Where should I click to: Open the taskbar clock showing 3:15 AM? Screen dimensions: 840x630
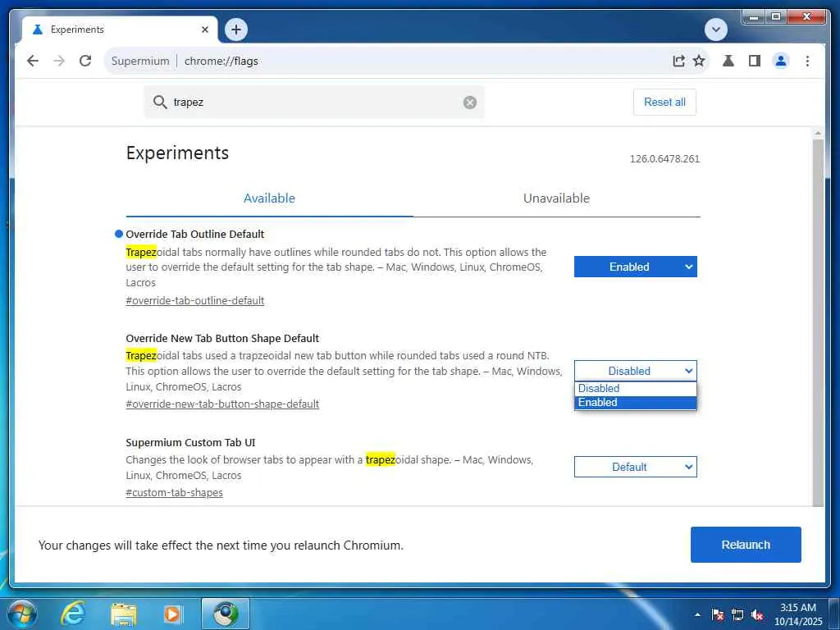[x=798, y=614]
